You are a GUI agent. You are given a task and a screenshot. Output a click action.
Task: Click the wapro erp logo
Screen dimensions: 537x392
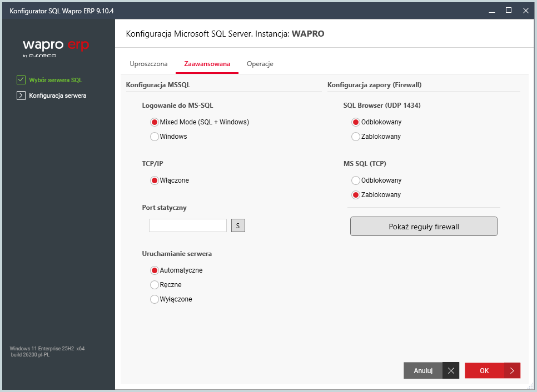(56, 48)
